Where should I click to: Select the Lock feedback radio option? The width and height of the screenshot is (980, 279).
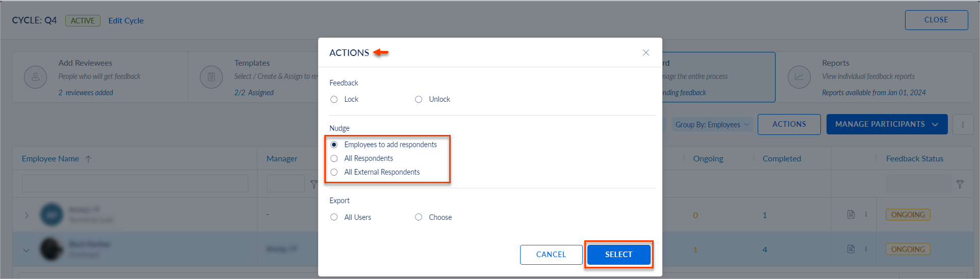click(334, 99)
